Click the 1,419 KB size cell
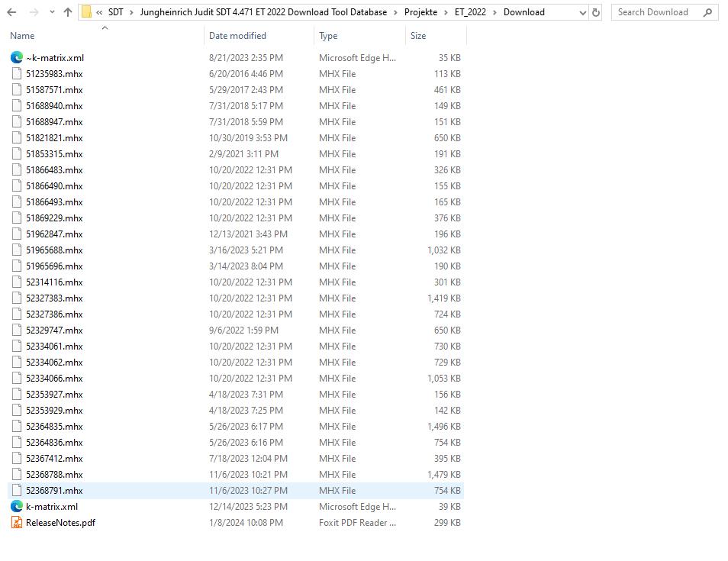Viewport: 728px width, 561px height. pyautogui.click(x=444, y=298)
